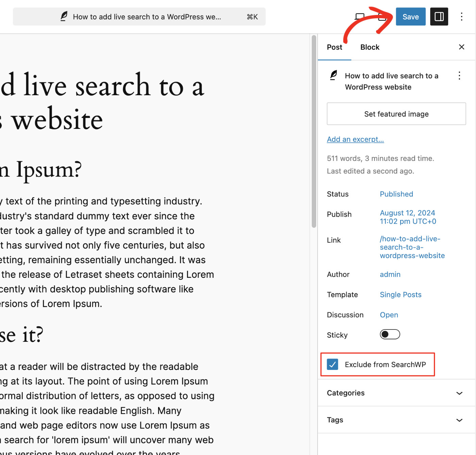Close the settings sidebar
The image size is (476, 455).
point(461,47)
